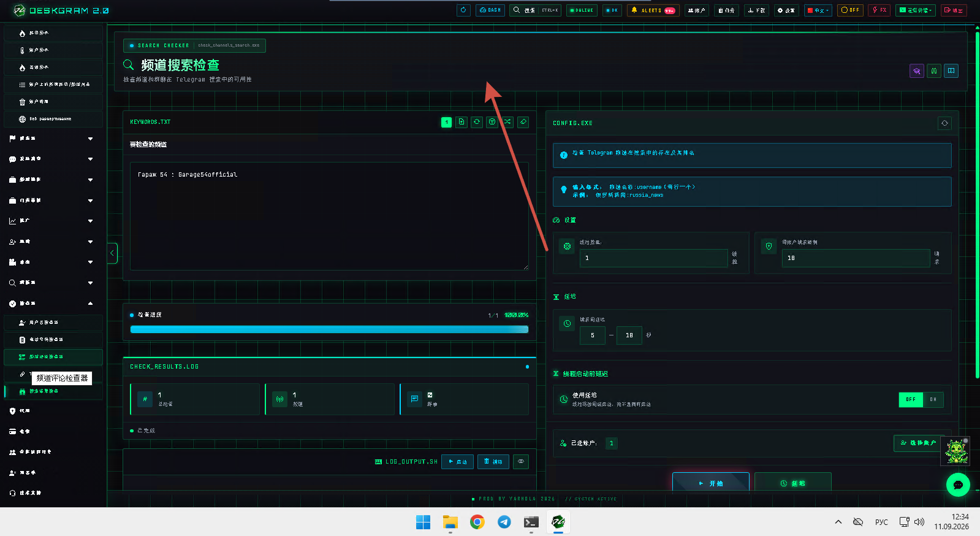980x536 pixels.
Task: Collapse the sidebar section with checkmark circle icon
Action: tap(52, 304)
